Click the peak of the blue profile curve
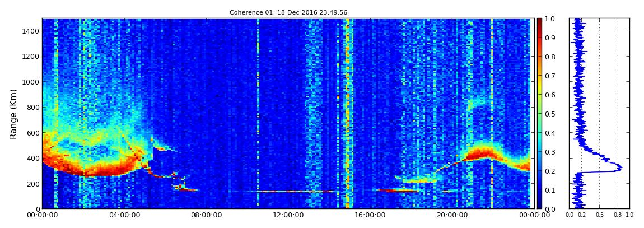 [x=622, y=167]
